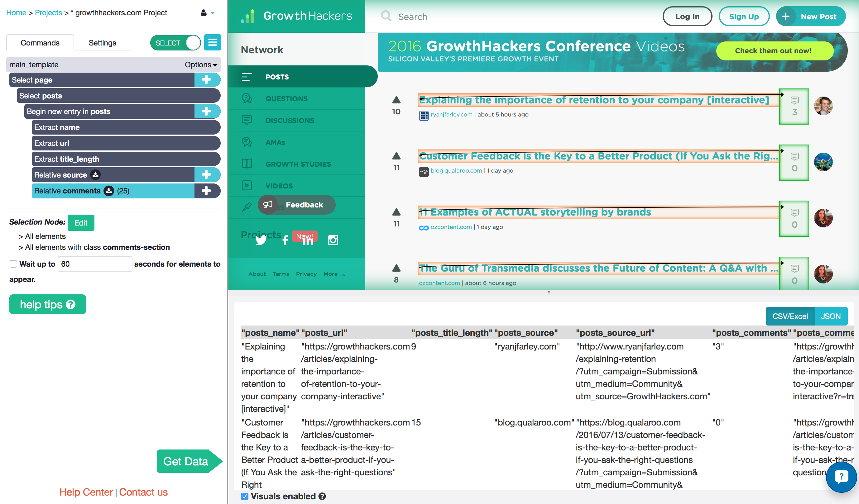Click the CSV/Excel export button

[x=788, y=316]
